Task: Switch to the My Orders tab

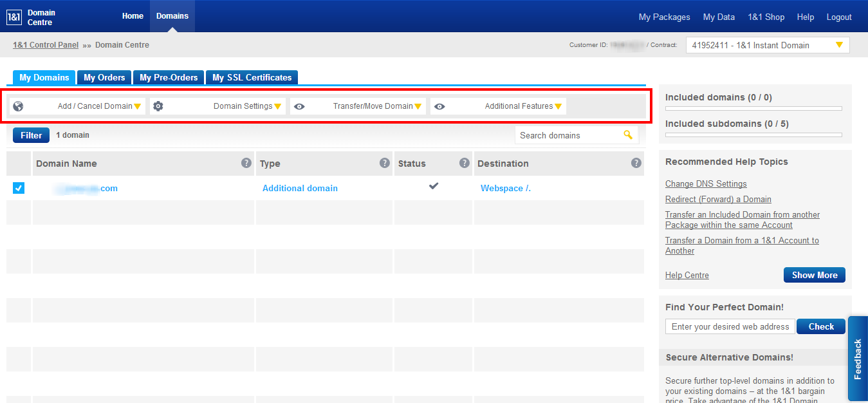Action: coord(104,77)
